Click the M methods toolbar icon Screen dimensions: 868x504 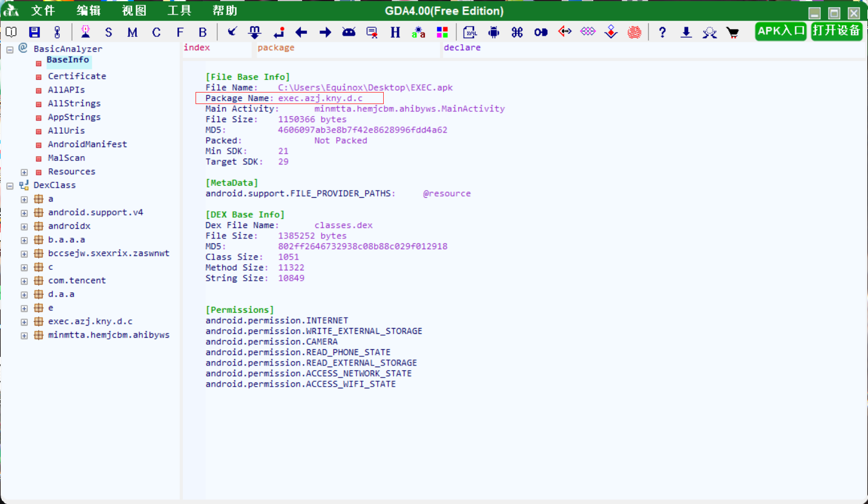tap(132, 33)
